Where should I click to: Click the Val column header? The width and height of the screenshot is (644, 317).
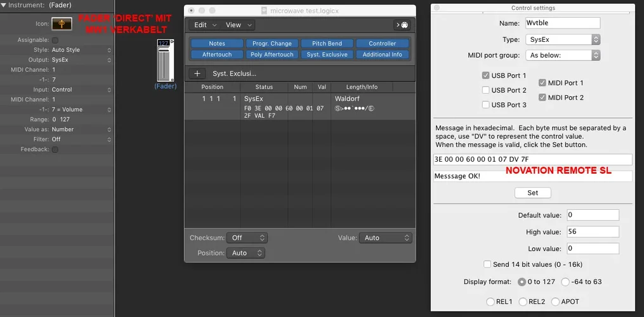click(x=322, y=87)
